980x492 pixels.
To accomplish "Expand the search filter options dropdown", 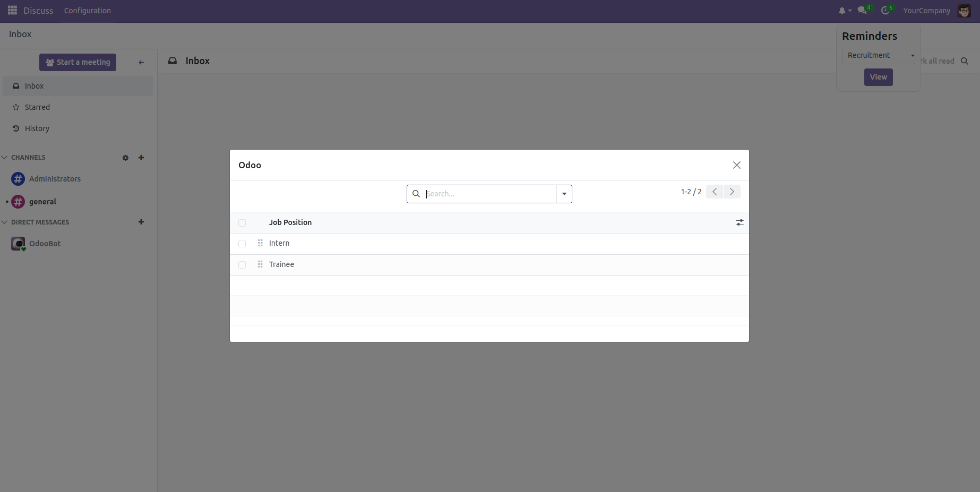I will (x=564, y=194).
